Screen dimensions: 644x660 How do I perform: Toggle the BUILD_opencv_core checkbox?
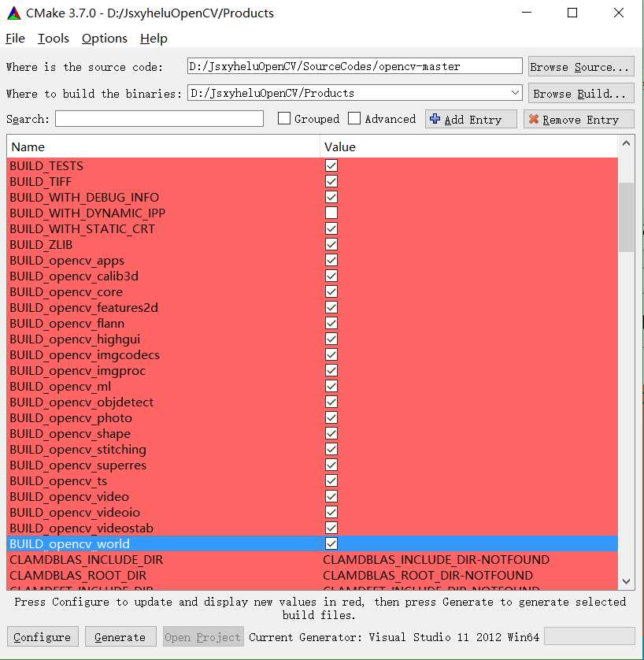[331, 291]
